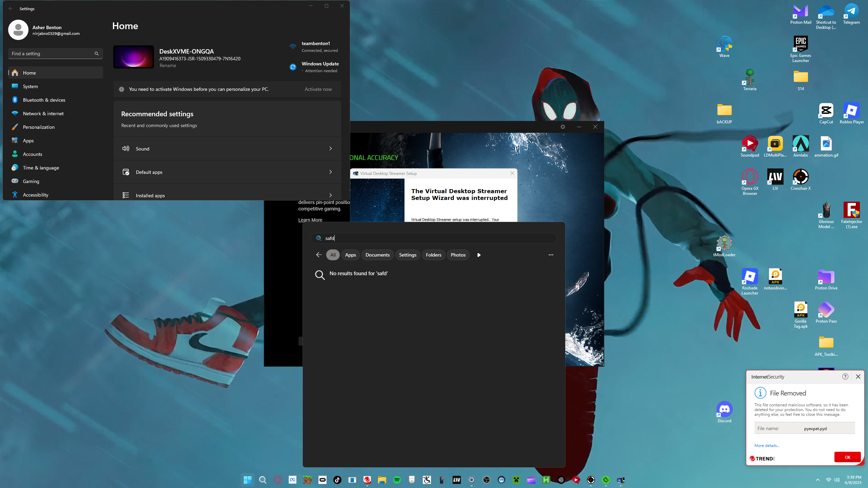The width and height of the screenshot is (868, 488).
Task: Click the Windows Start button
Action: (248, 480)
